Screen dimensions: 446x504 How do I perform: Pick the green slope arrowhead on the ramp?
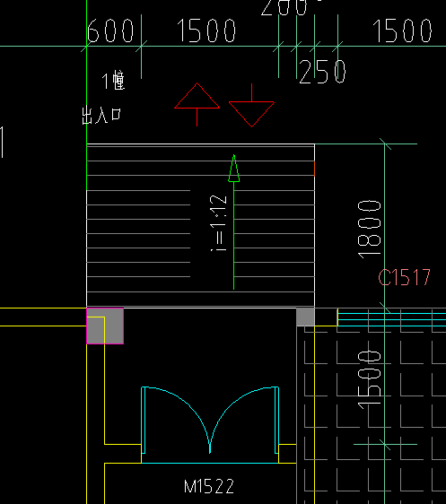(234, 168)
